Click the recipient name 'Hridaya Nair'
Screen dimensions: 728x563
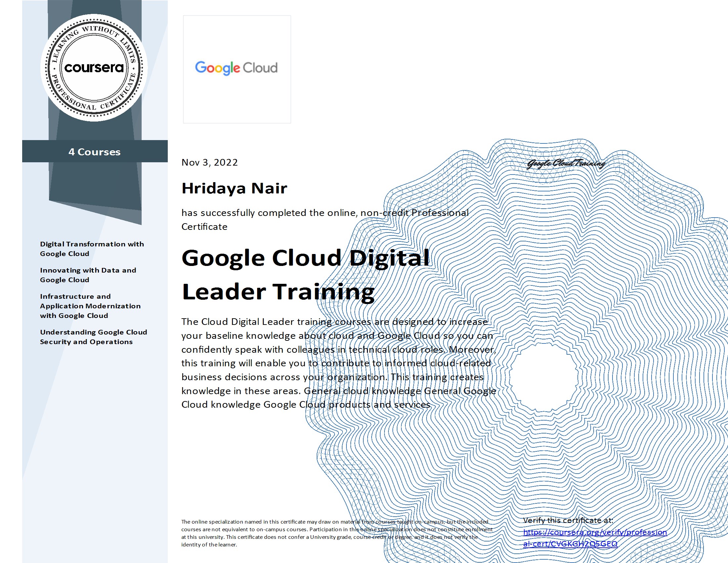click(234, 188)
